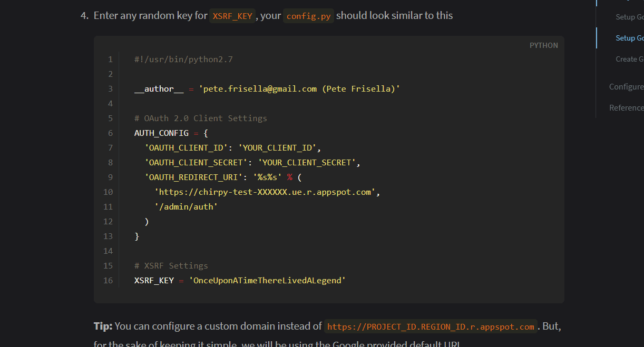644x347 pixels.
Task: Click the shebang line #!/usr/bin/python2.7
Action: pos(183,60)
